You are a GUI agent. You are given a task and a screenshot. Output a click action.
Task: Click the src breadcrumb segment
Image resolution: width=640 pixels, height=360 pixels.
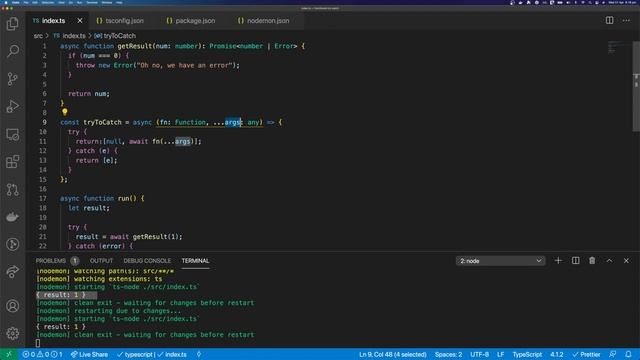(x=38, y=36)
